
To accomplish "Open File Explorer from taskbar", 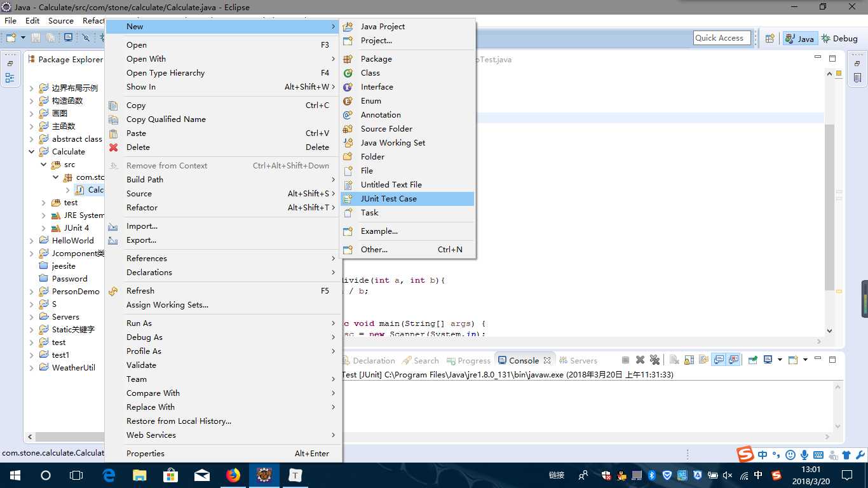I will point(139,475).
